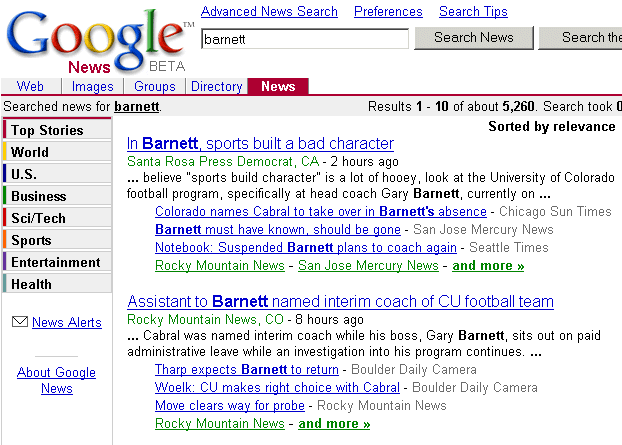The width and height of the screenshot is (622, 445).
Task: Click first story's and more » link
Action: (x=488, y=265)
